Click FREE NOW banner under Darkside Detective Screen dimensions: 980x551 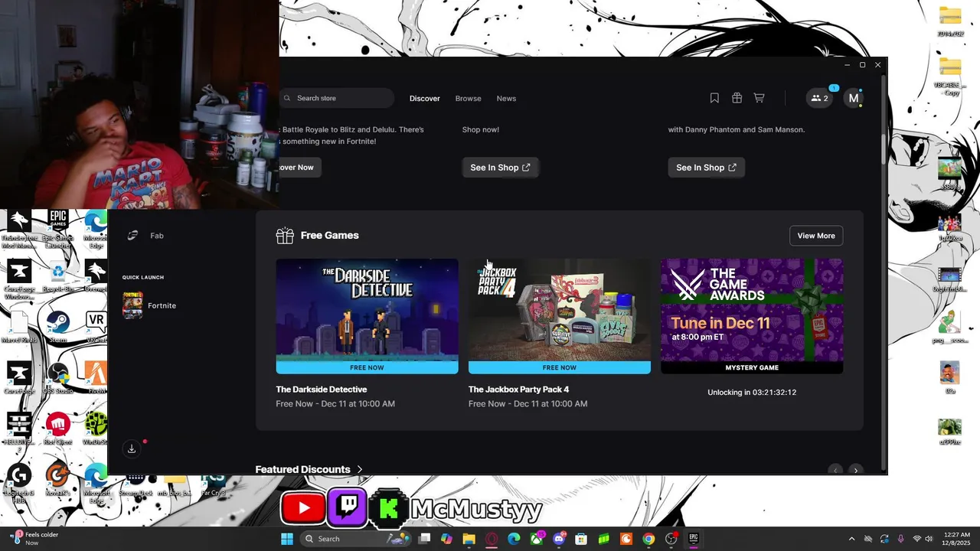pyautogui.click(x=367, y=367)
